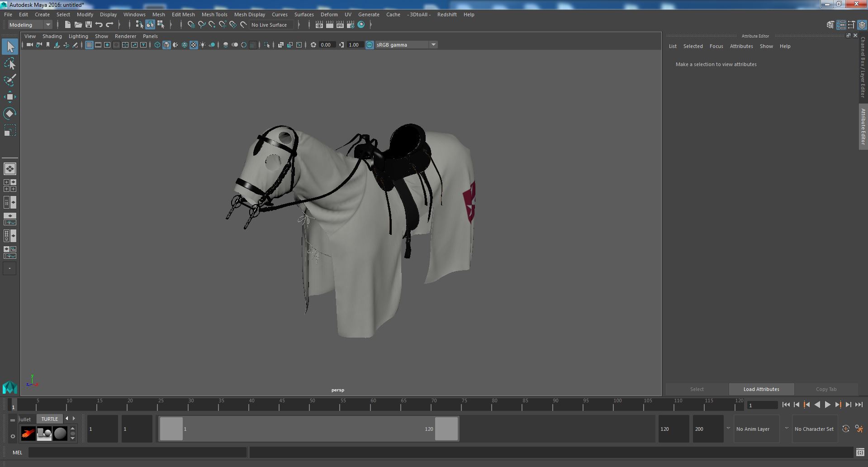Open the viewport Shading menu
The height and width of the screenshot is (467, 868).
(52, 36)
